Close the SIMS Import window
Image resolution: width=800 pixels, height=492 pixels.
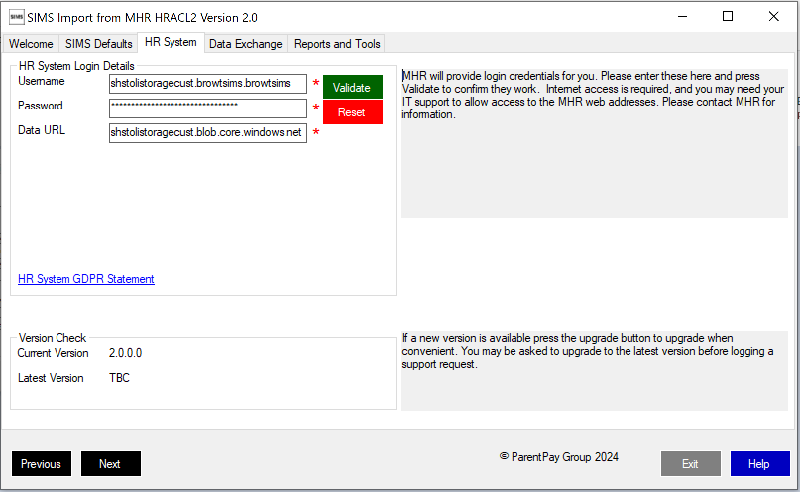pos(773,17)
